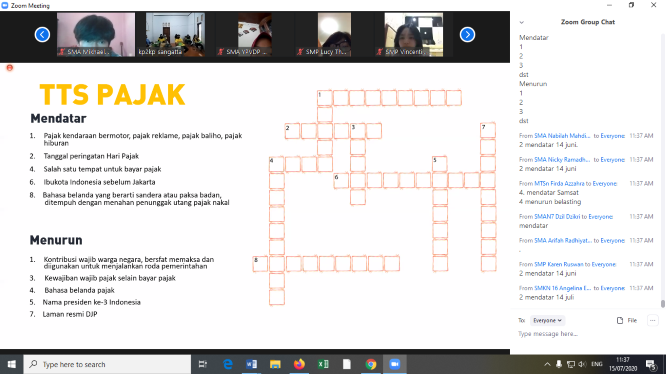
Task: Open the Everyone recipient dropdown
Action: click(547, 321)
